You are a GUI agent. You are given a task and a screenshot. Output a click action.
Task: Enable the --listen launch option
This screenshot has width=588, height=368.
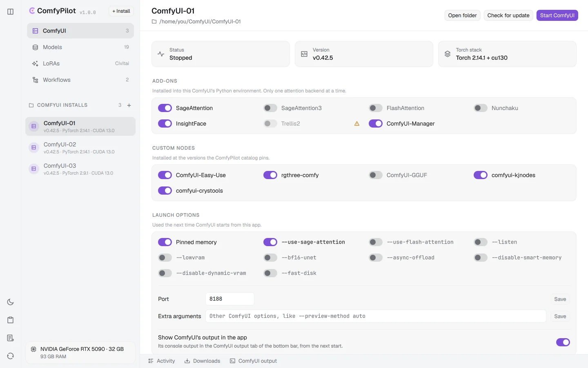click(481, 242)
